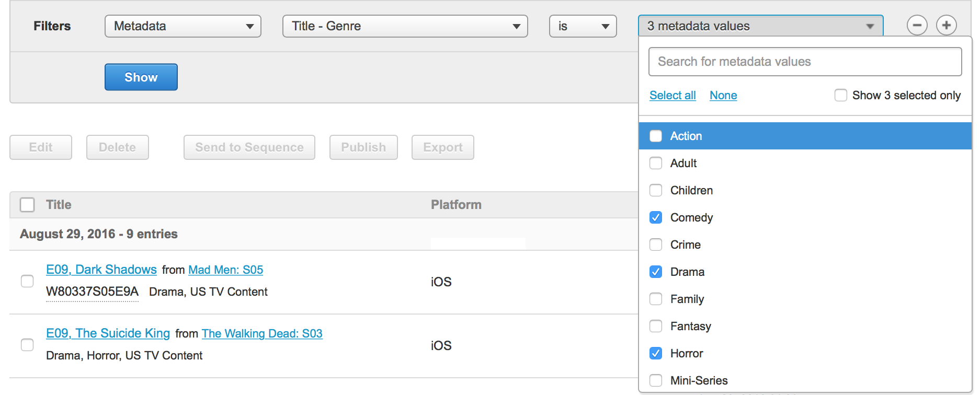Screen dimensions: 980x395
Task: Open the 'is' operator dropdown
Action: coord(583,26)
